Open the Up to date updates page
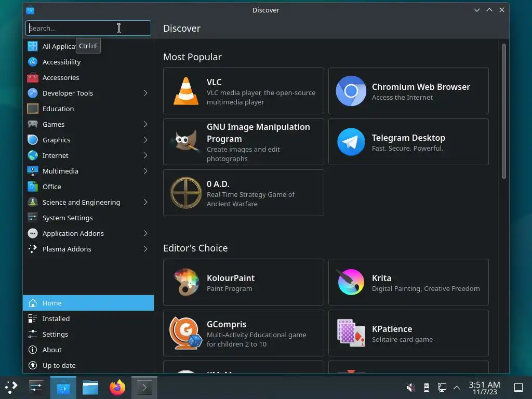Image resolution: width=532 pixels, height=399 pixels. pyautogui.click(x=88, y=365)
